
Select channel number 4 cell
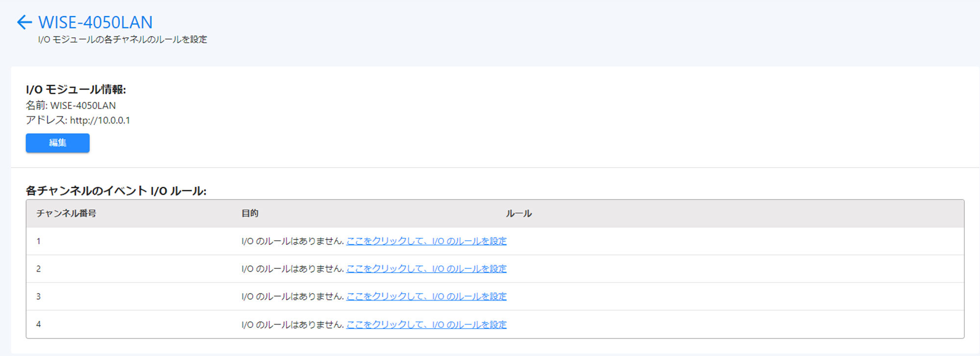click(x=39, y=324)
